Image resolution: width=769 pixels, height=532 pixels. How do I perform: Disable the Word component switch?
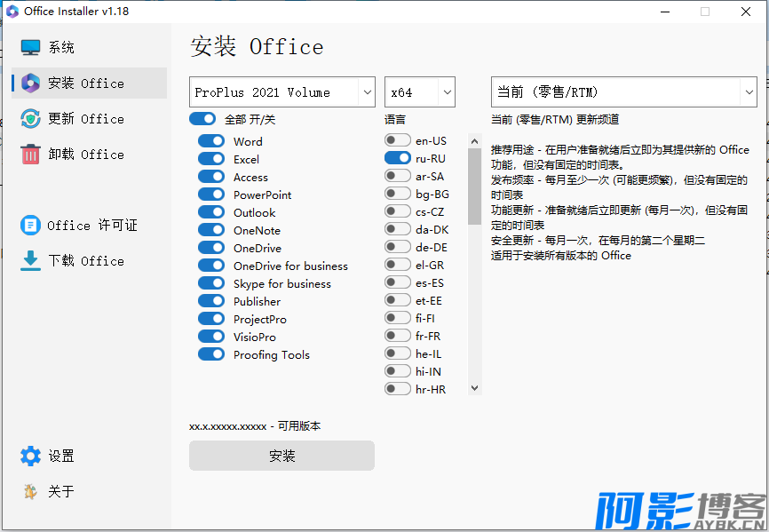coord(211,141)
